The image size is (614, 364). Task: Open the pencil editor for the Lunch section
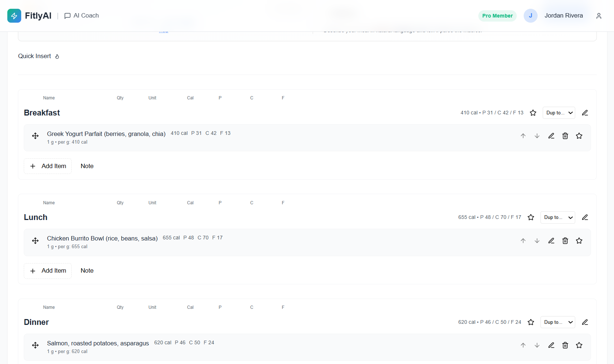coord(585,217)
